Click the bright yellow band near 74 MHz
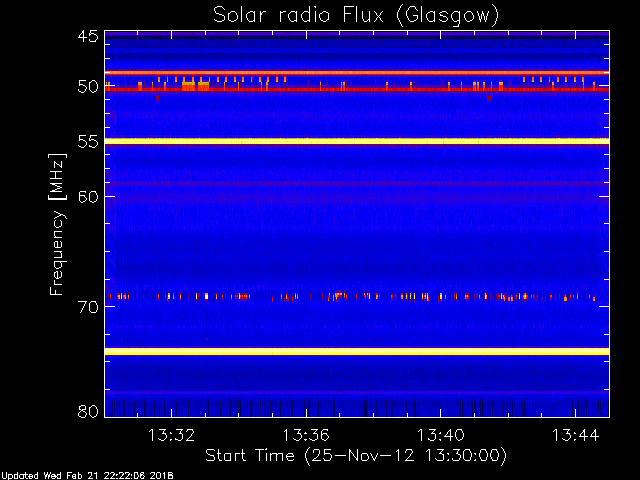The width and height of the screenshot is (640, 480). [x=357, y=351]
